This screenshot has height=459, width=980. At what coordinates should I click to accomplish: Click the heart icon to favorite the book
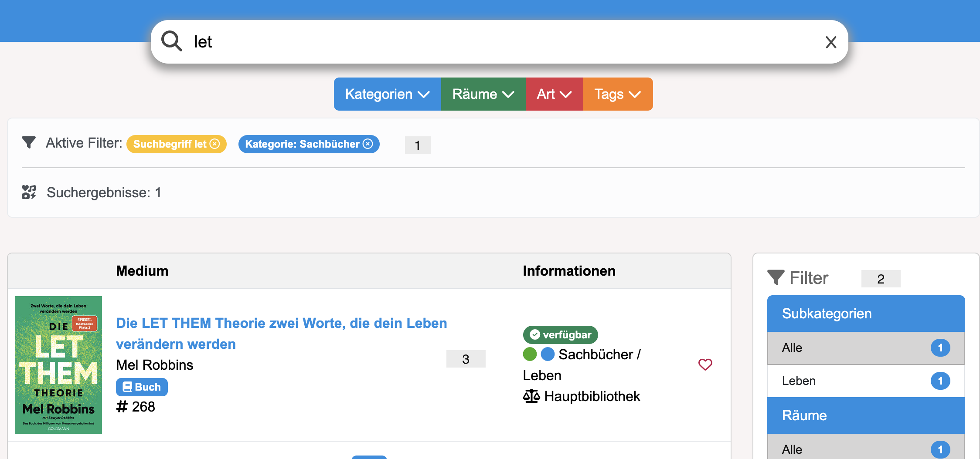coord(705,364)
